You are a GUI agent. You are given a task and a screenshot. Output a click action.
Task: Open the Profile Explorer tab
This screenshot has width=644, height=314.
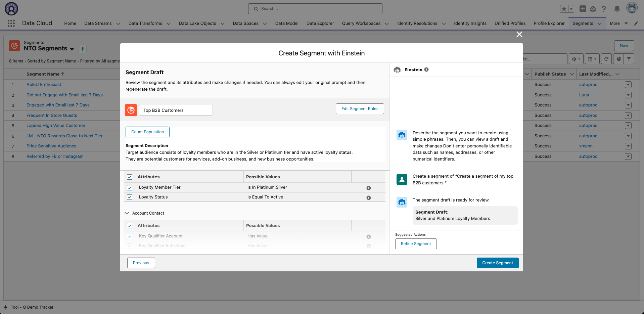(549, 24)
